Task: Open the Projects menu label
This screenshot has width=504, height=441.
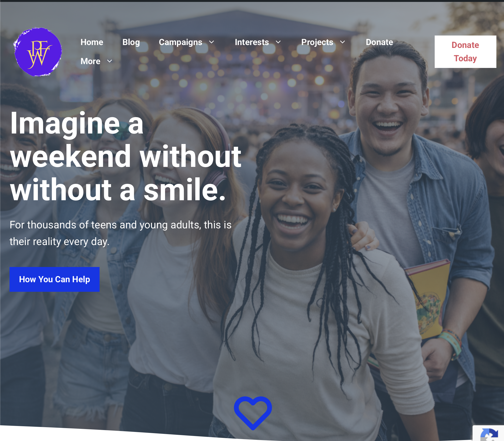Action: (317, 42)
